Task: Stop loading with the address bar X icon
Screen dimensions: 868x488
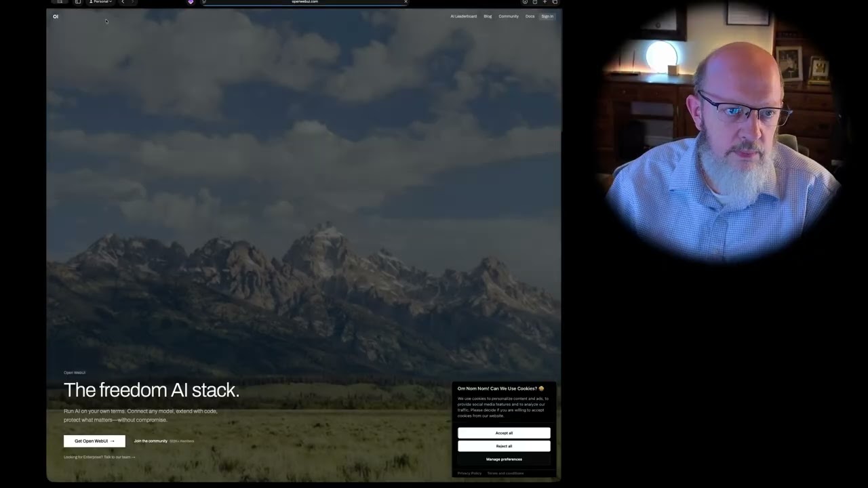Action: coord(406,2)
